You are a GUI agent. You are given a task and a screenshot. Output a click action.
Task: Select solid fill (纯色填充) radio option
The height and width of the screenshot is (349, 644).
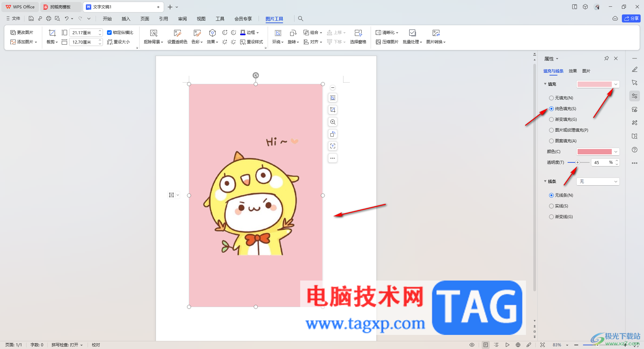click(551, 109)
